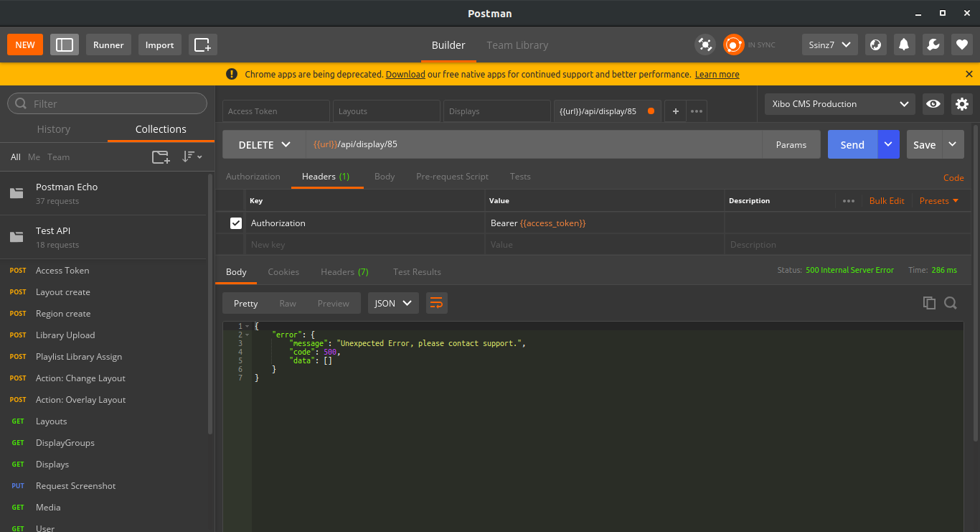
Task: Open the browse globe icon
Action: (875, 45)
